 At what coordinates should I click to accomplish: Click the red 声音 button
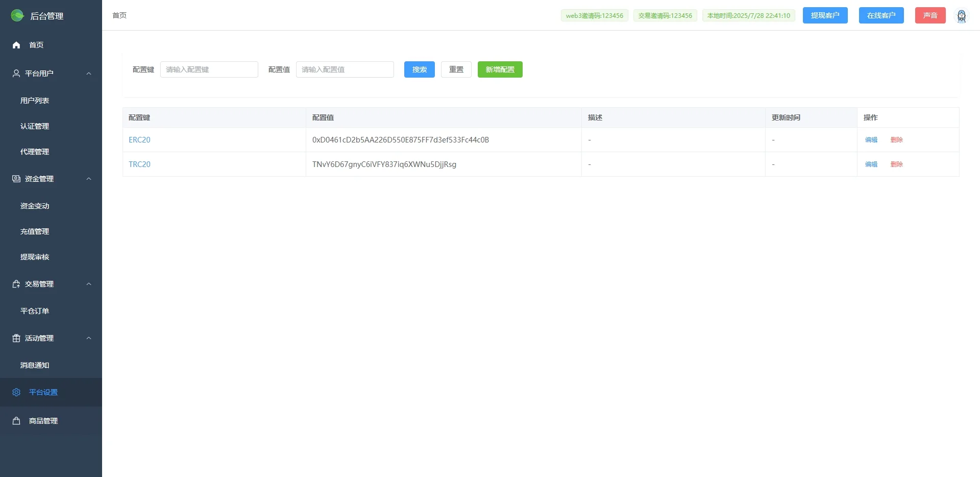[930, 15]
